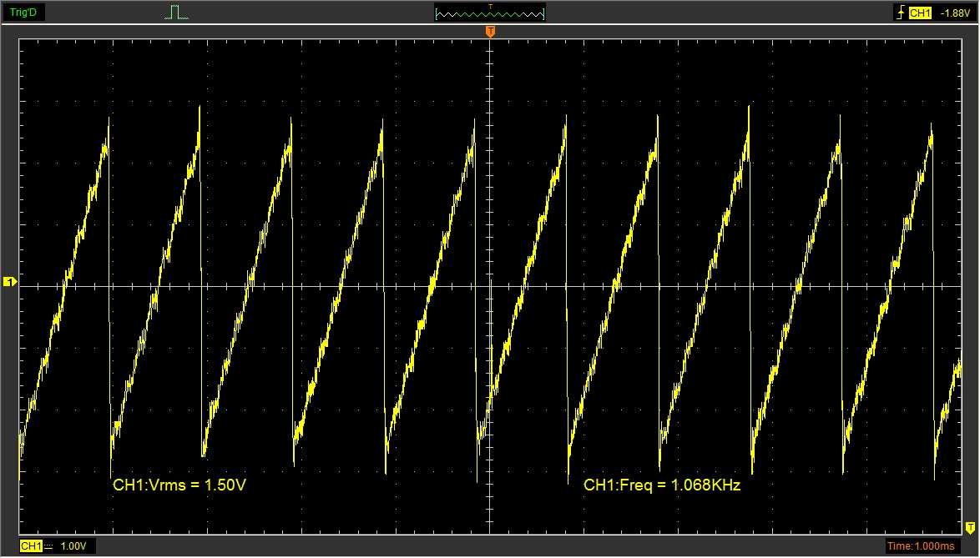Viewport: 980px width, 558px height.
Task: Click the Time:1.000ms timebase readout
Action: pyautogui.click(x=922, y=546)
